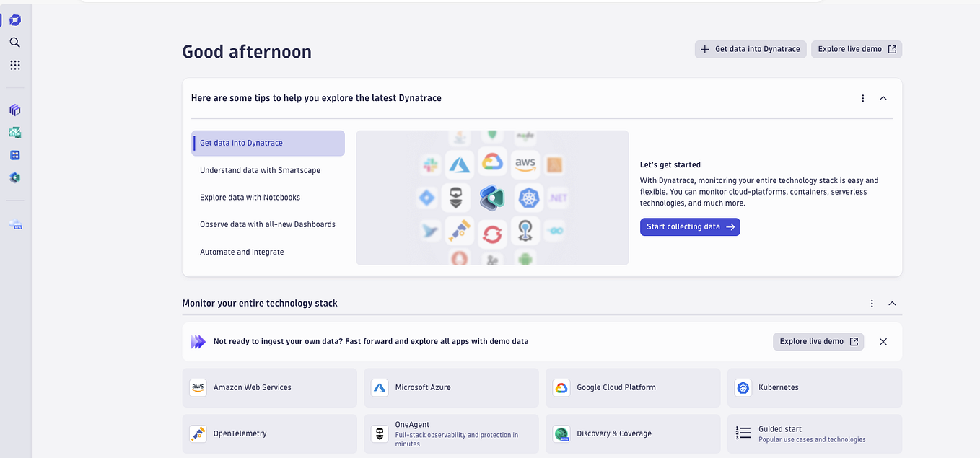Click the technology logos preview image
Screen dimensions: 980x458
(492, 198)
